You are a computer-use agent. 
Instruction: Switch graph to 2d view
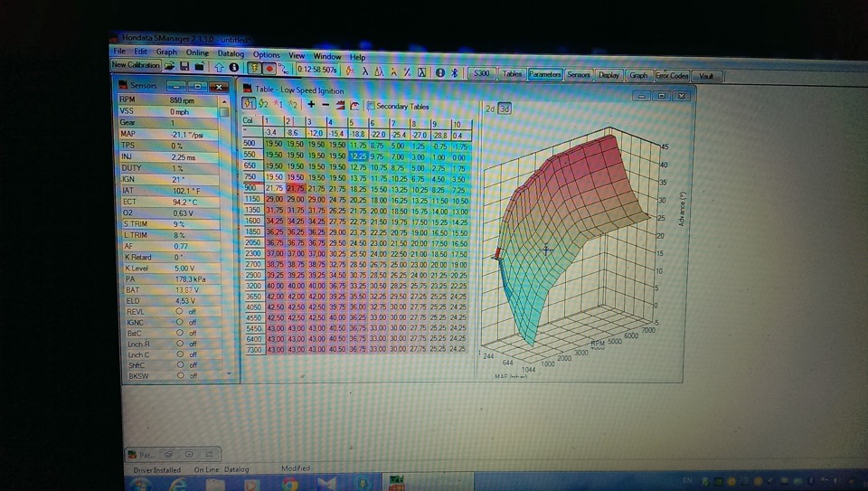[x=490, y=109]
